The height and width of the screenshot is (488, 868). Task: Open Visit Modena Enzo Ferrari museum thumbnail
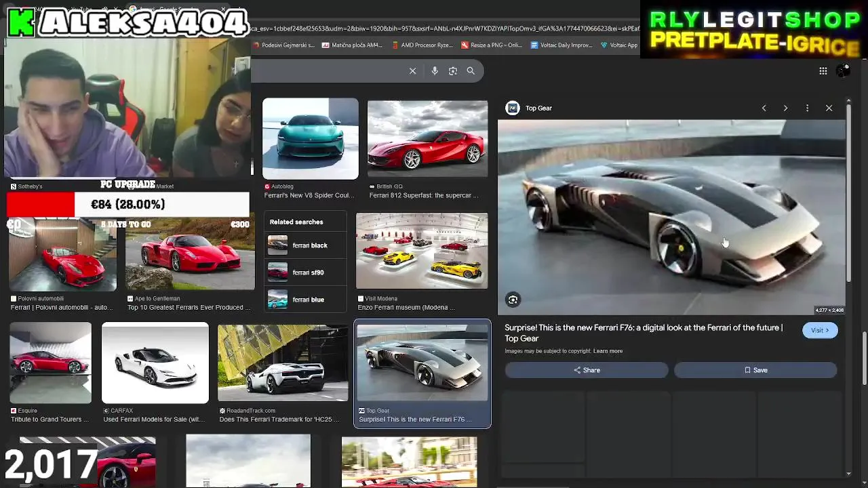point(422,251)
